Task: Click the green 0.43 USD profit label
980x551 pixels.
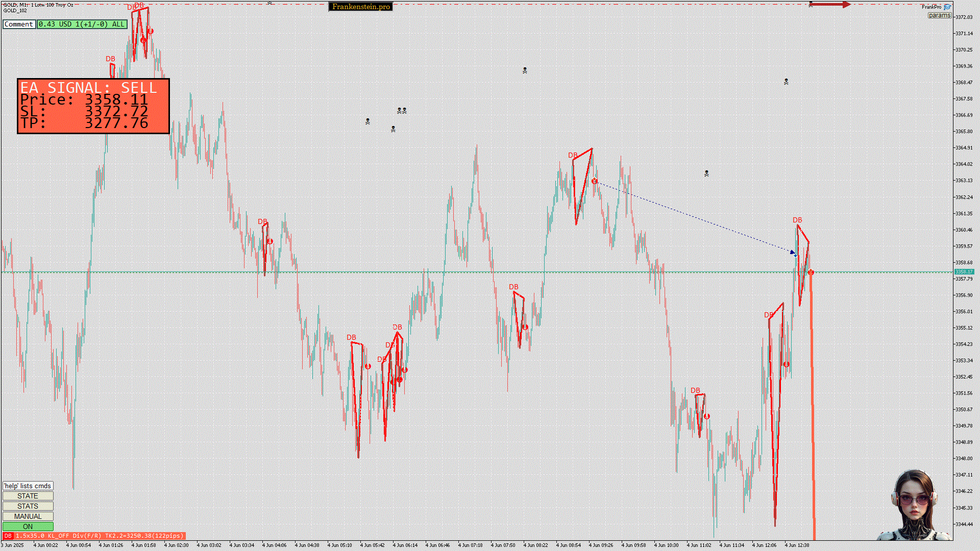Action: tap(82, 24)
